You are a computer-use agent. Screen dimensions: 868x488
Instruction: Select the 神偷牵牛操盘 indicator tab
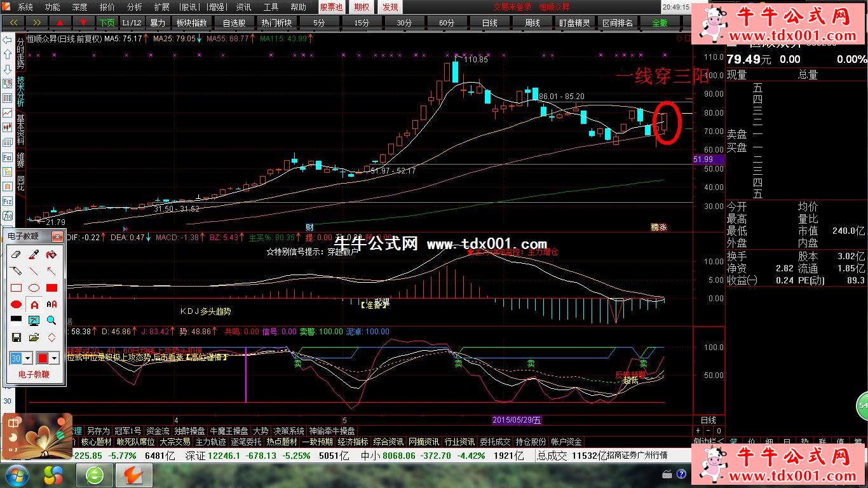333,431
